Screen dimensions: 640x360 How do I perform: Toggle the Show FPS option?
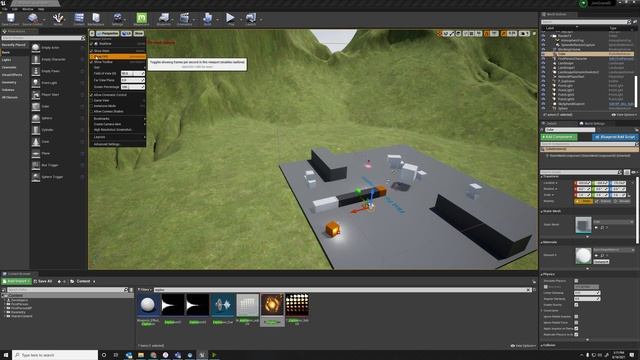coord(118,57)
